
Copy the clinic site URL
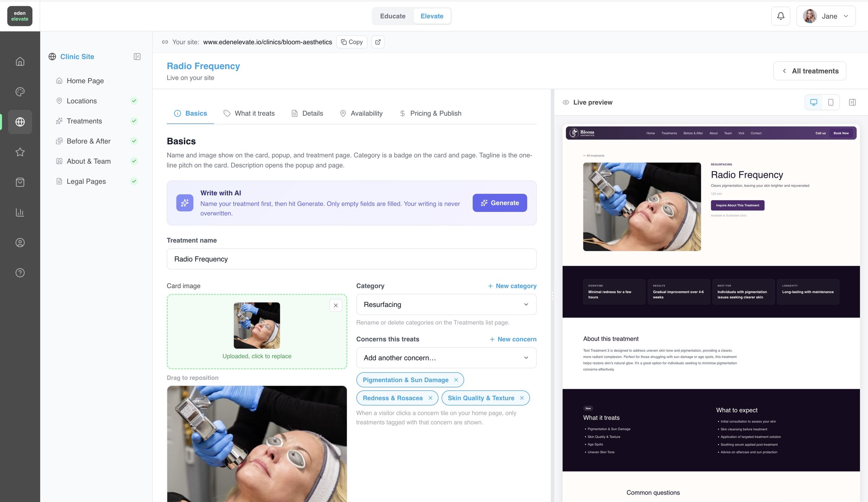352,42
